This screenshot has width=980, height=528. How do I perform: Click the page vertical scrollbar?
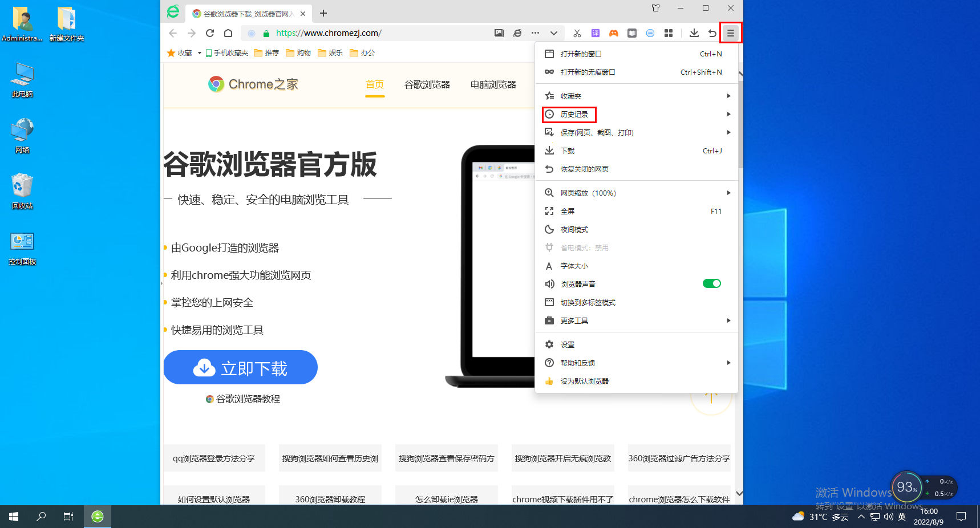[x=740, y=125]
